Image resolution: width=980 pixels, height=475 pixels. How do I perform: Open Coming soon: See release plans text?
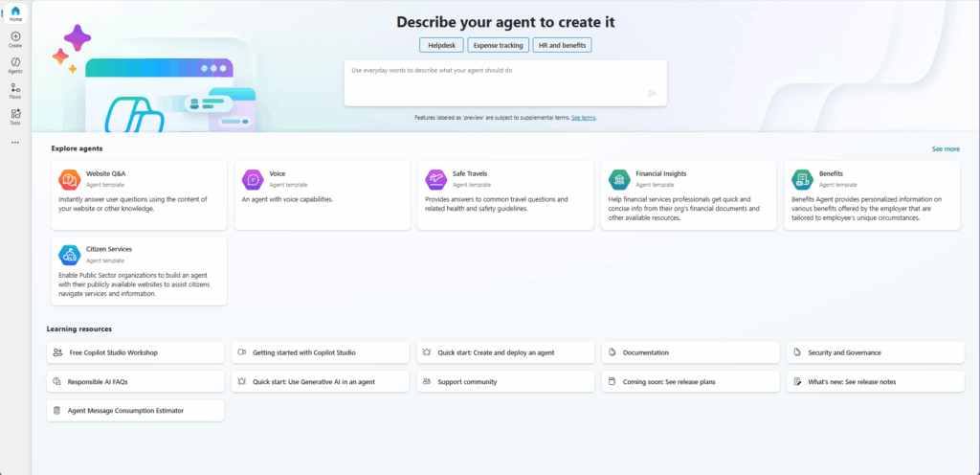(x=669, y=381)
